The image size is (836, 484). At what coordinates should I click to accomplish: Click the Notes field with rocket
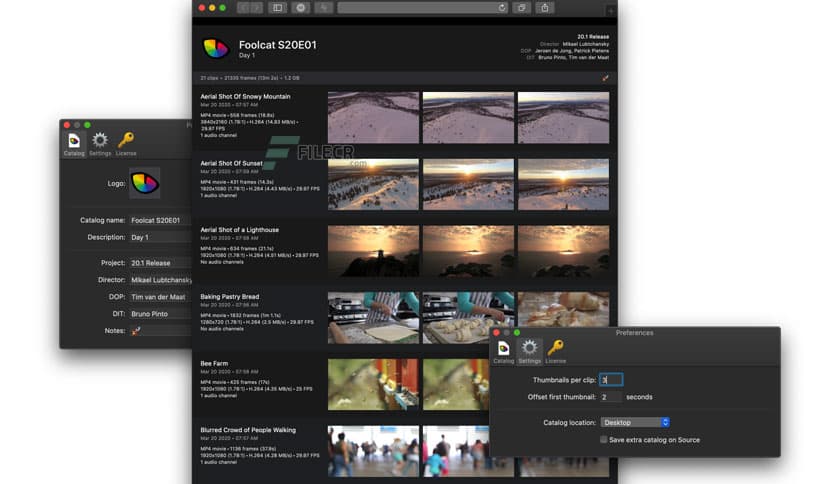click(x=160, y=331)
